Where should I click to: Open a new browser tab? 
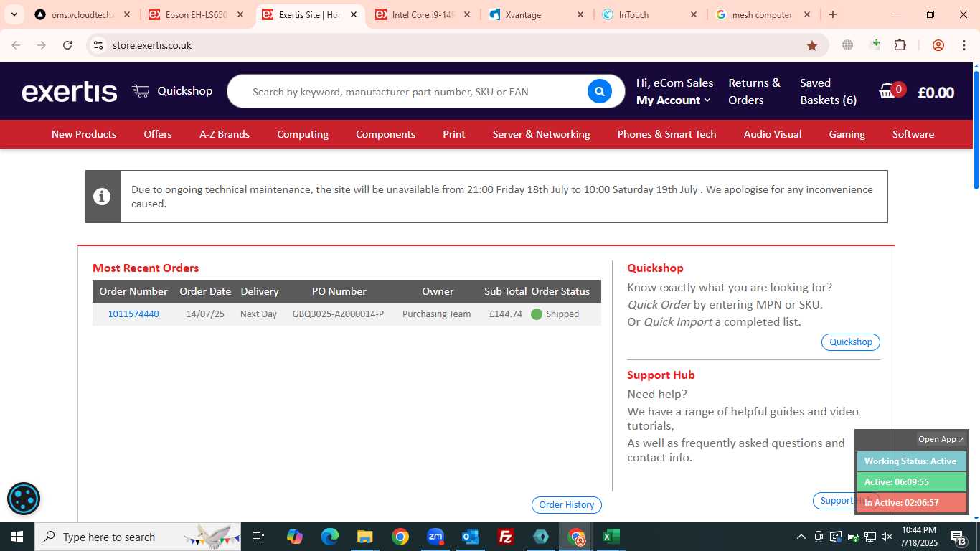[x=832, y=14]
